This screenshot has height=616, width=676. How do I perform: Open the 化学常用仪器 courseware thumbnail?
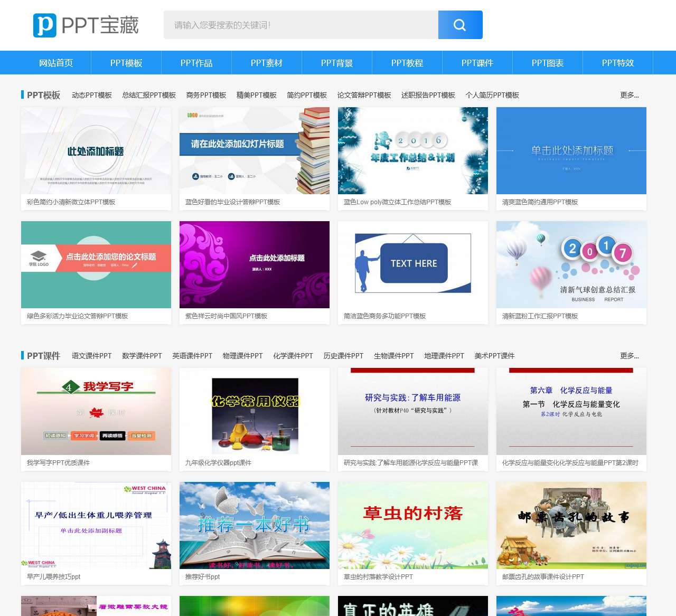click(x=255, y=411)
